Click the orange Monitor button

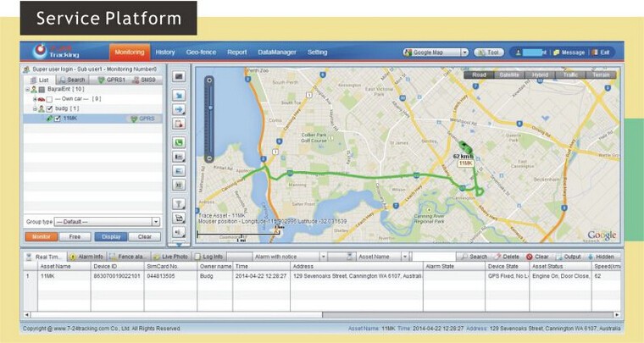pyautogui.click(x=40, y=237)
